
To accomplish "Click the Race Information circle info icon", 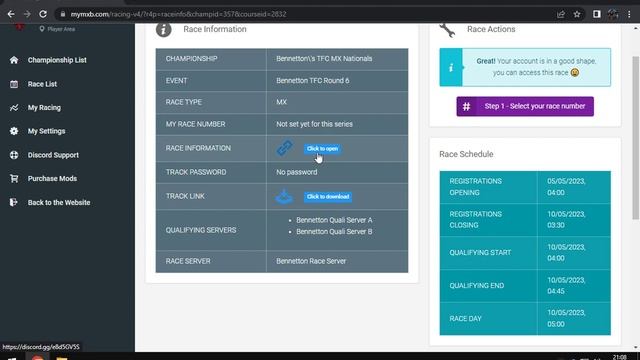I will pos(163,29).
